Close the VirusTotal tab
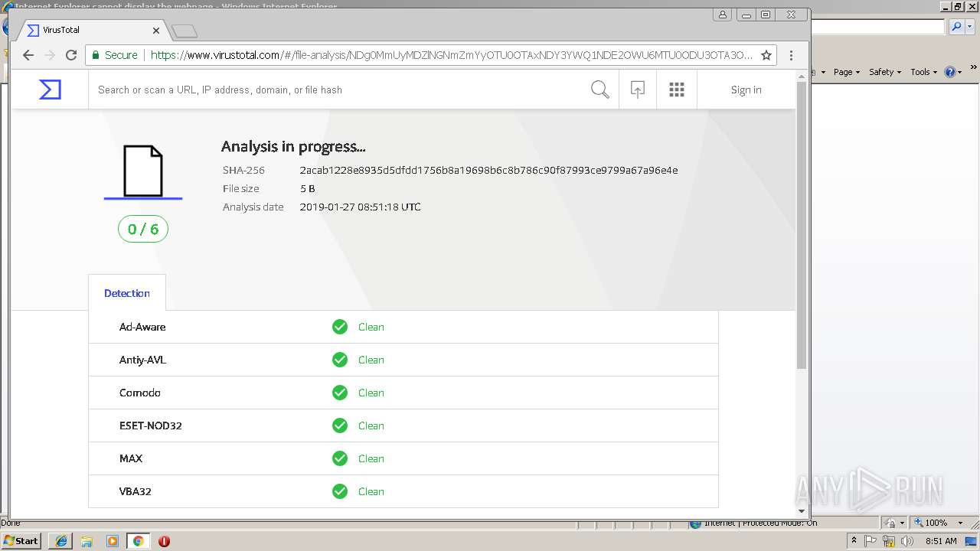Screen dimensions: 980x551 pyautogui.click(x=156, y=31)
